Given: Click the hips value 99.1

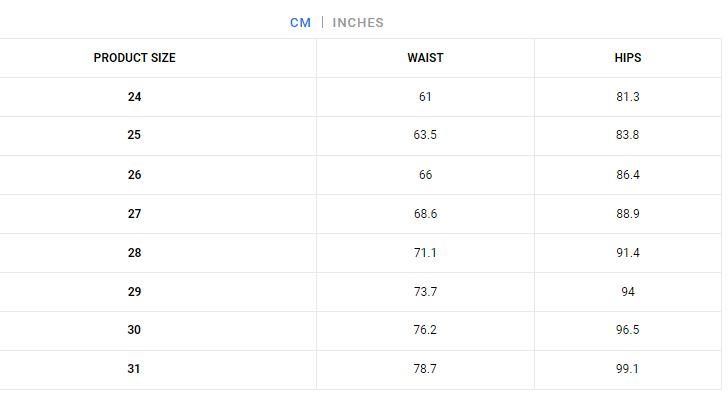Looking at the screenshot, I should point(628,369).
